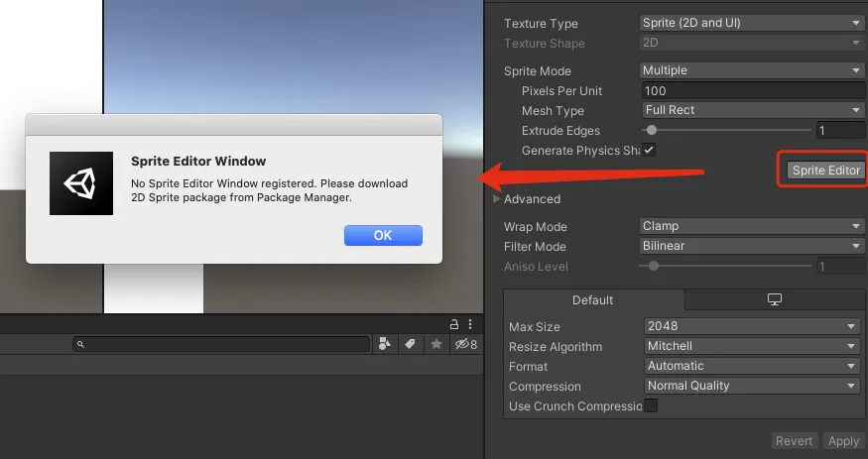The height and width of the screenshot is (459, 868).
Task: Click the search by label tag icon
Action: click(x=411, y=344)
